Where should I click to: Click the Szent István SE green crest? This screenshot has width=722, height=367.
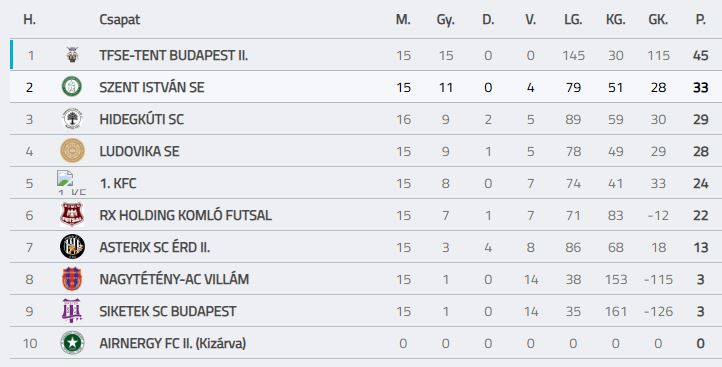click(72, 87)
